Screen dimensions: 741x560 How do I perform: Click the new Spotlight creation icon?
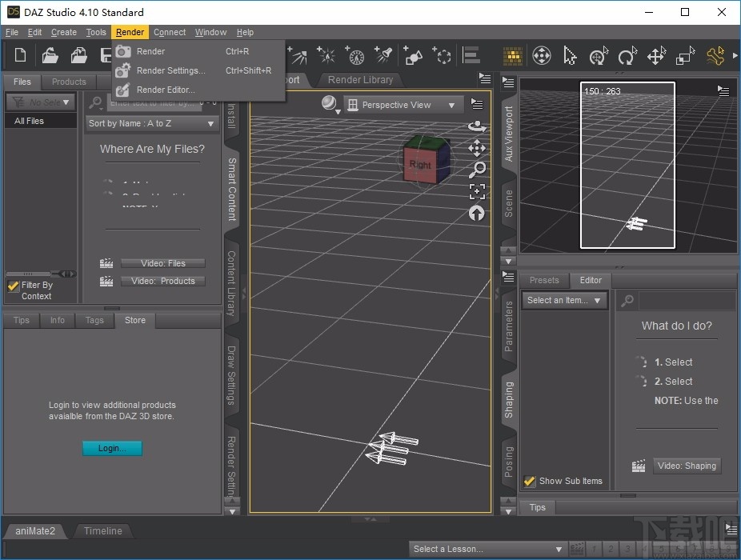[383, 54]
